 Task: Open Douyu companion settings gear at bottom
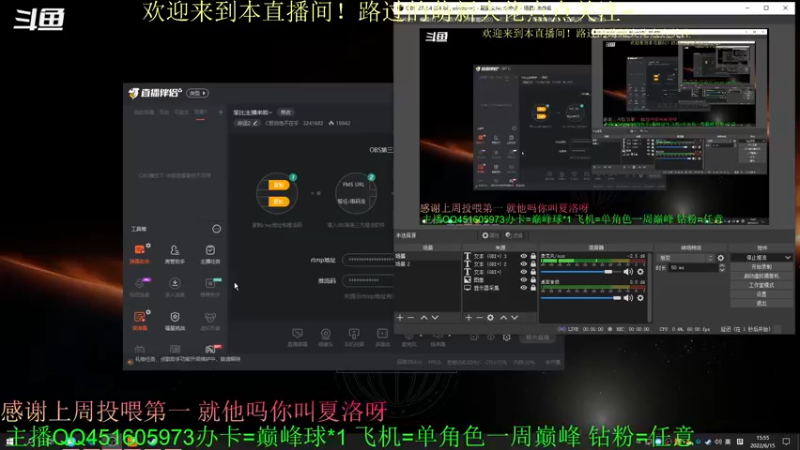506,337
